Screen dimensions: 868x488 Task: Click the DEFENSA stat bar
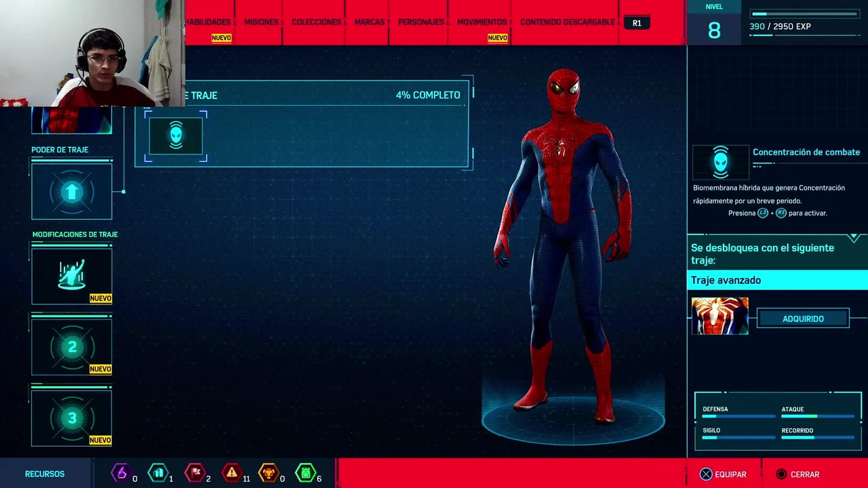[x=738, y=416]
